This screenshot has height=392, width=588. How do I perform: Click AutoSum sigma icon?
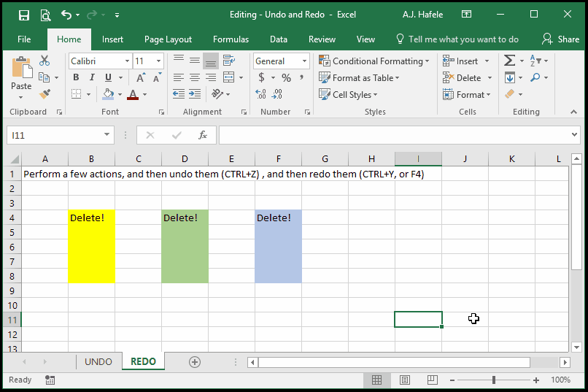point(509,61)
